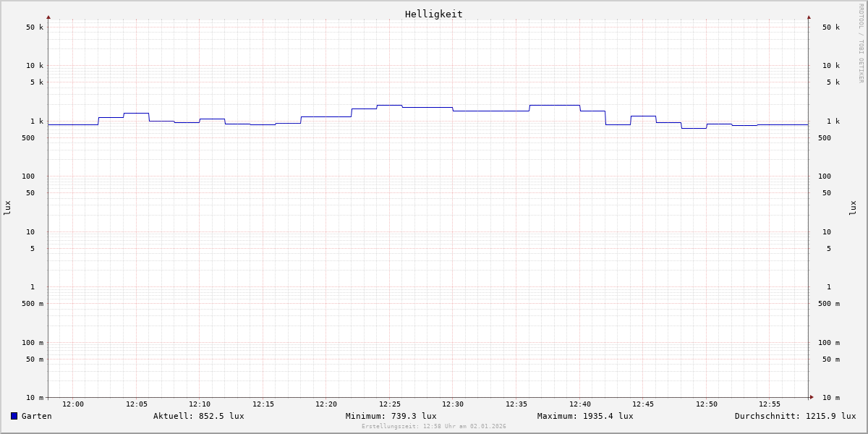Click the Erstellungszeit timestamp text
868x434 pixels.
click(x=433, y=427)
